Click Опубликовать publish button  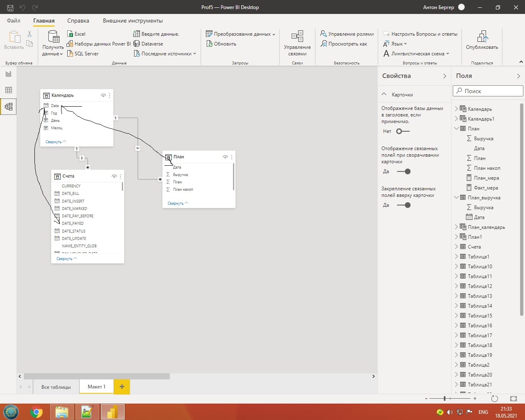tap(482, 40)
